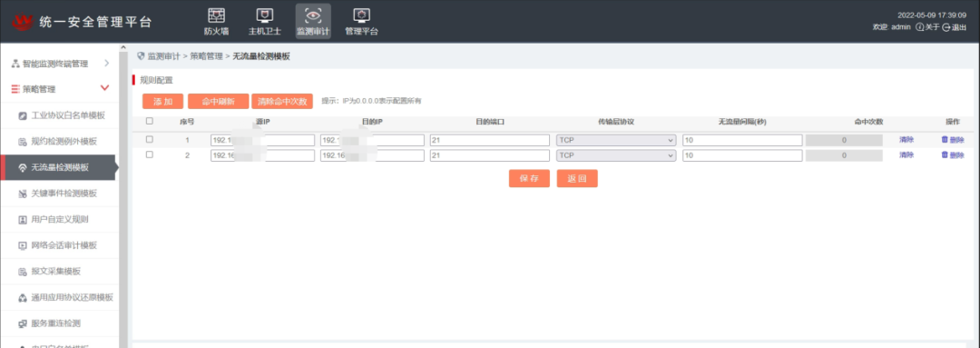This screenshot has width=980, height=348.
Task: Open 报文采集模板 menu item
Action: [x=55, y=272]
